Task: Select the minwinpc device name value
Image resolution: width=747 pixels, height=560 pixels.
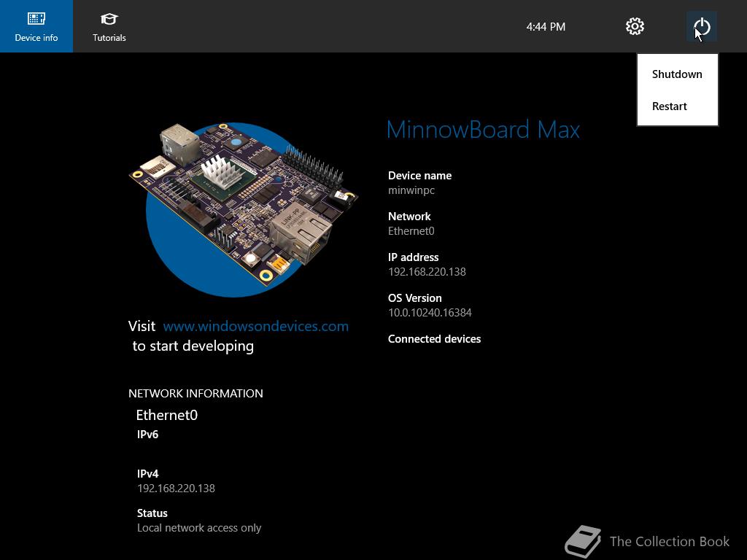Action: click(x=411, y=190)
